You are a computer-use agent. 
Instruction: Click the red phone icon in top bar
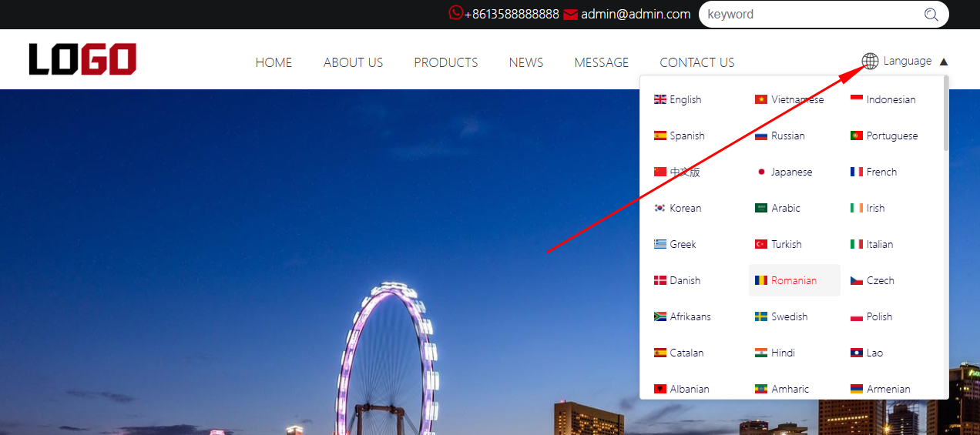[456, 13]
